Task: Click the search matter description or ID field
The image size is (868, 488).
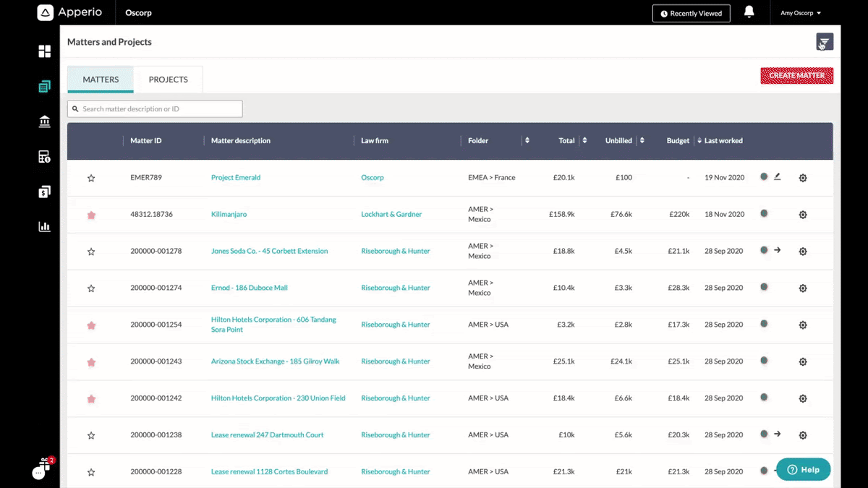Action: click(155, 109)
